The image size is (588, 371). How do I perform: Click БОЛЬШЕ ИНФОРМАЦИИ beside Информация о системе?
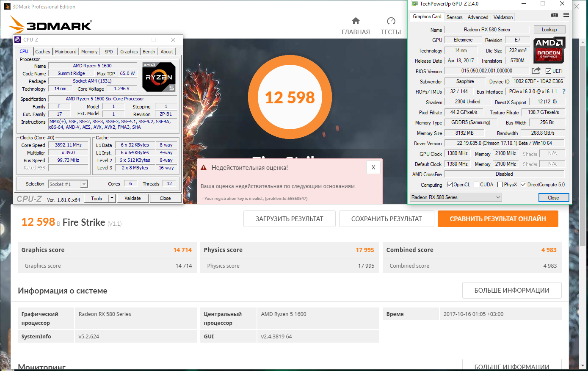[512, 291]
